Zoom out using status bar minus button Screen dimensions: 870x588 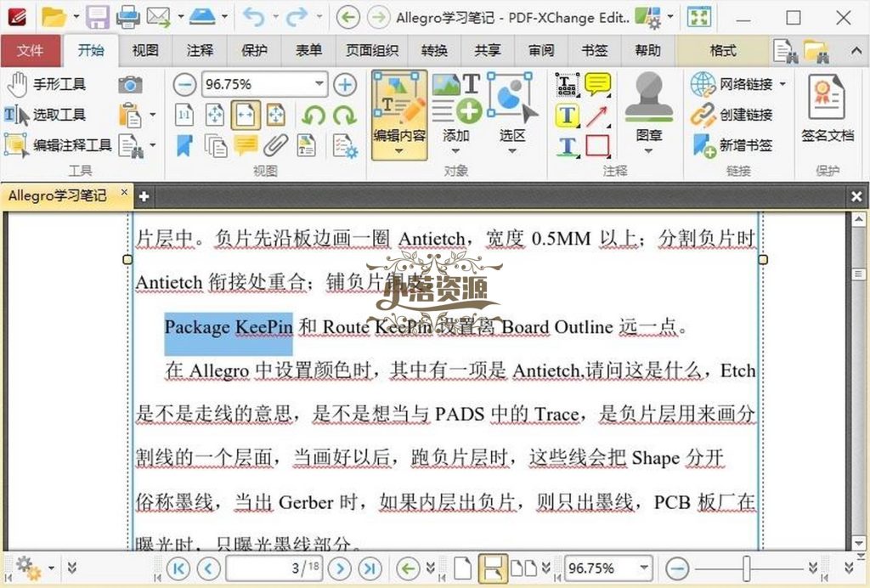pos(677,568)
